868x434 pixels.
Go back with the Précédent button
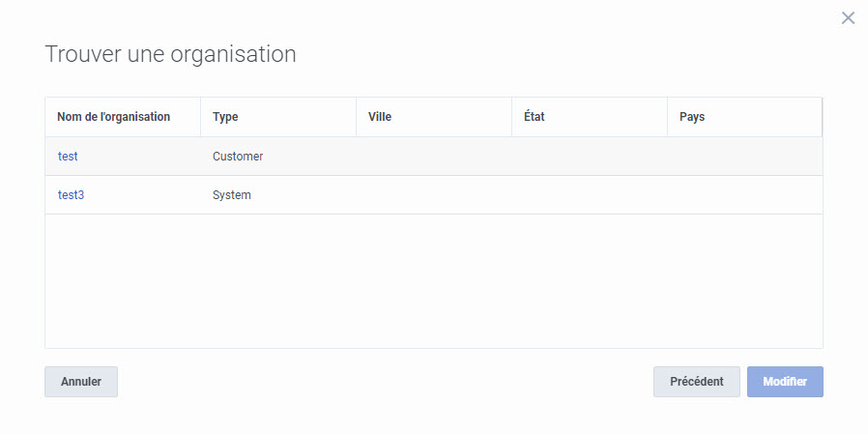(x=696, y=382)
